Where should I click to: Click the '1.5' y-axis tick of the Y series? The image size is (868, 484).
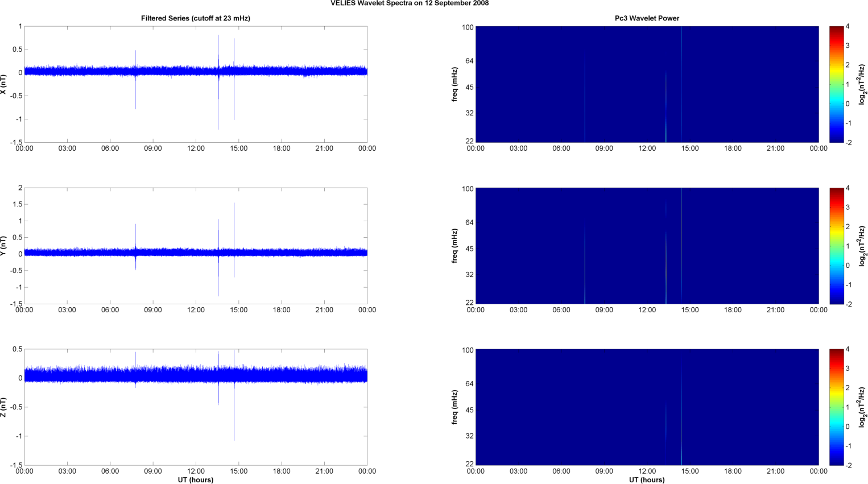tap(17, 204)
